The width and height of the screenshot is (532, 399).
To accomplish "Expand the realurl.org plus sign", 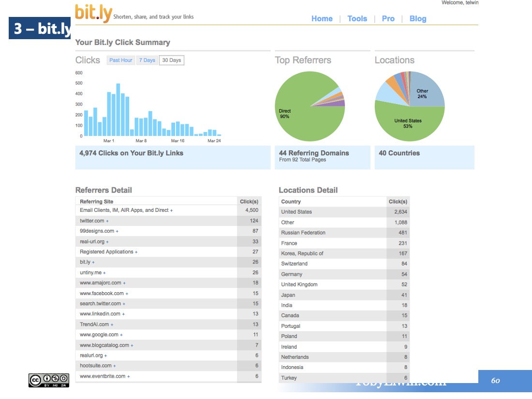I will pos(105,355).
